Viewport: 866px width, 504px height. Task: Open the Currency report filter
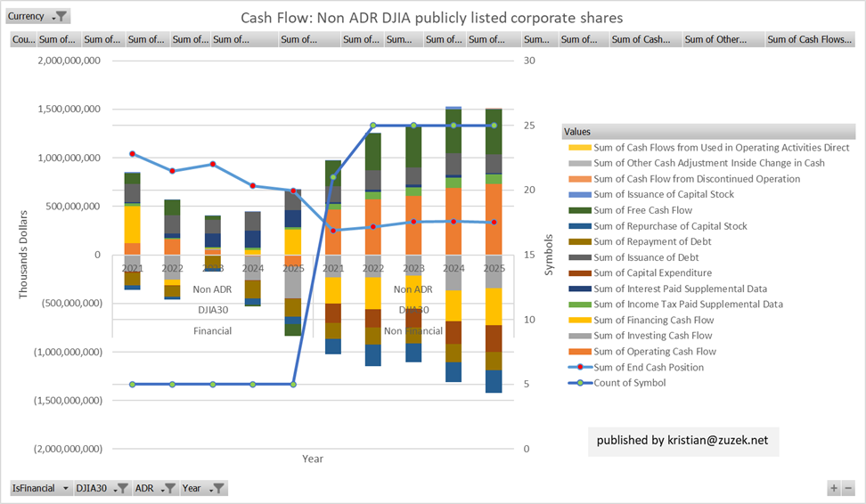(38, 16)
